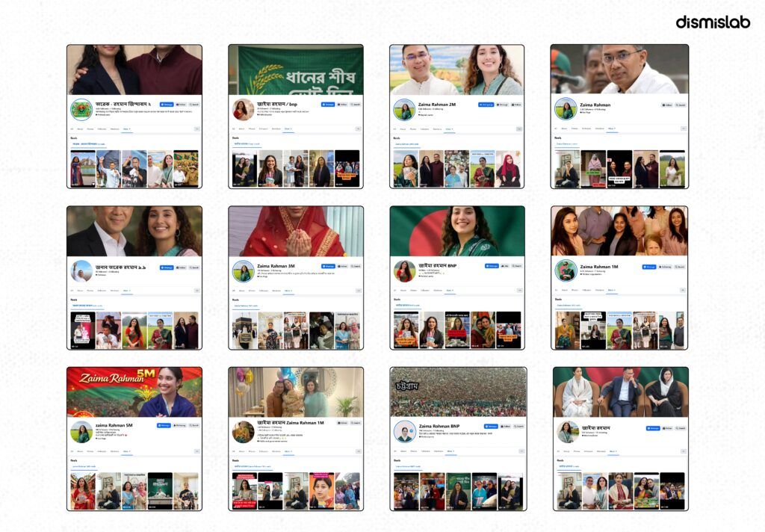Click page title Zaima Rahman 3M
Screen dimensions: 765x532
(x=276, y=266)
